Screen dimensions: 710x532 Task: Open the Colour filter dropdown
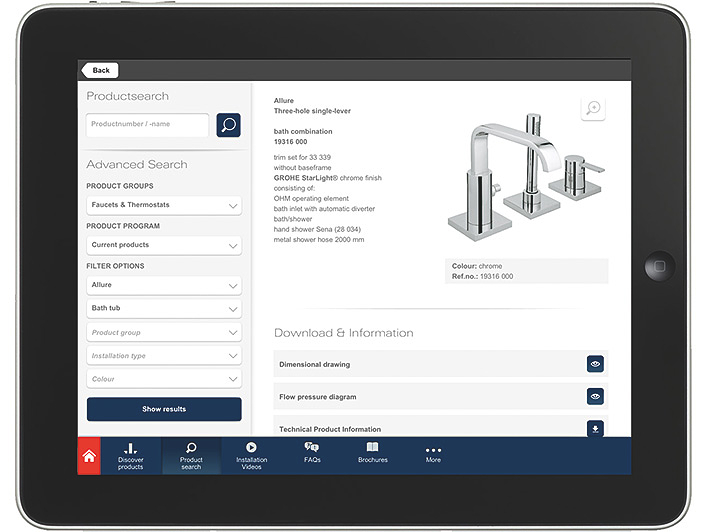[x=164, y=379]
